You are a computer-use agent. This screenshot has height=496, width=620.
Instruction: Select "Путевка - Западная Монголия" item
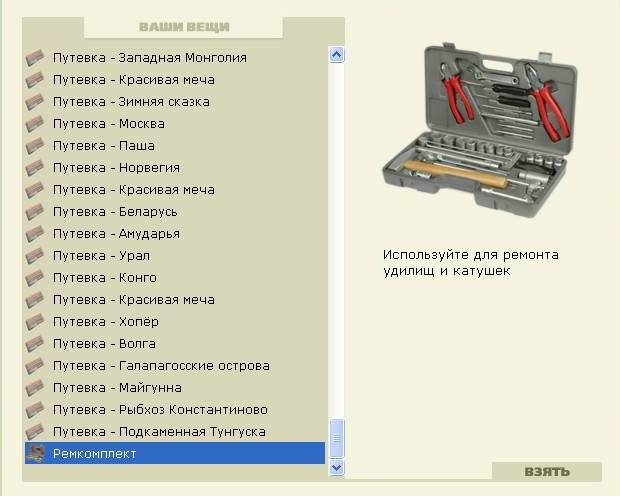click(174, 58)
